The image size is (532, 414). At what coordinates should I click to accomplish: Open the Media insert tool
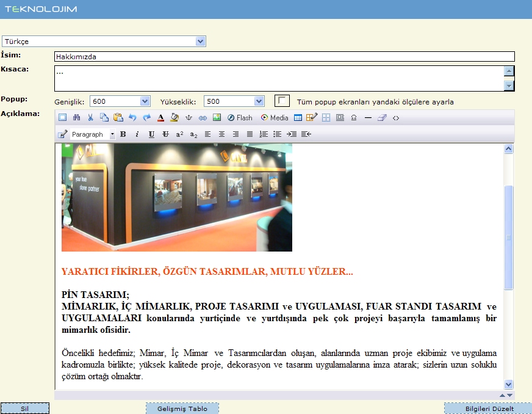(x=275, y=118)
